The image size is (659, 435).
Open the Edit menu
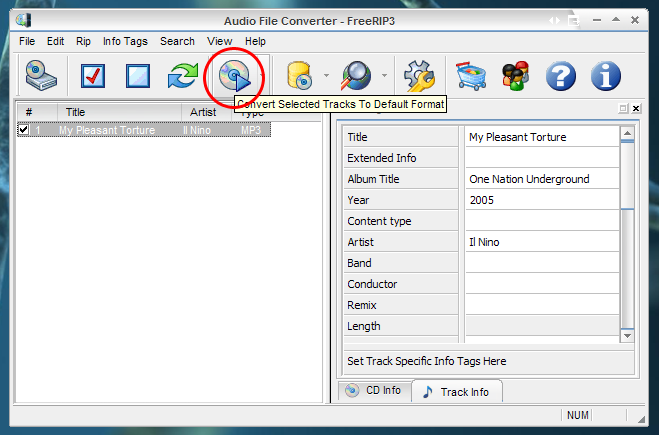click(55, 41)
